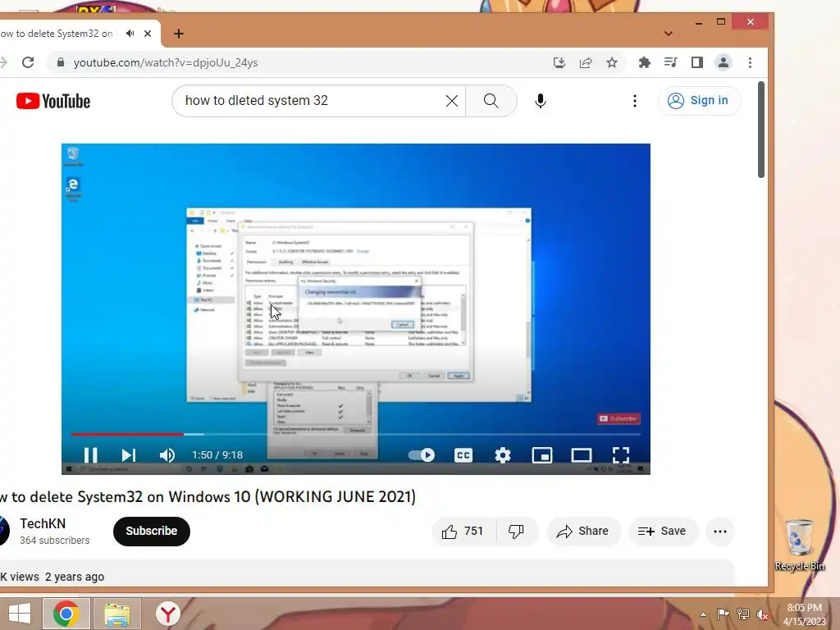Dislike the video
The image size is (840, 630).
(x=516, y=532)
